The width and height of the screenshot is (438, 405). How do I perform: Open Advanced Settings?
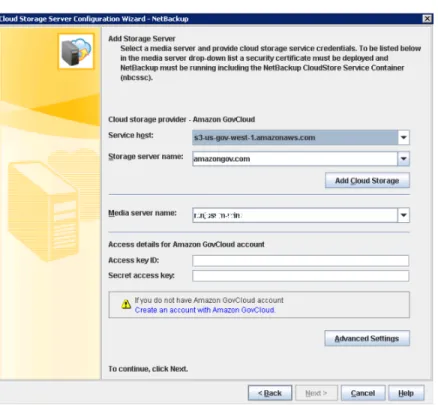(x=367, y=338)
